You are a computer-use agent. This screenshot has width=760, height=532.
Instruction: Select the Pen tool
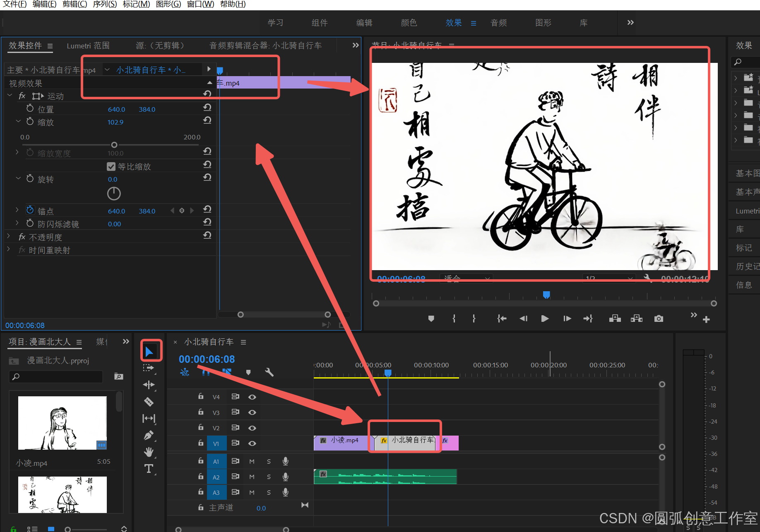point(149,435)
